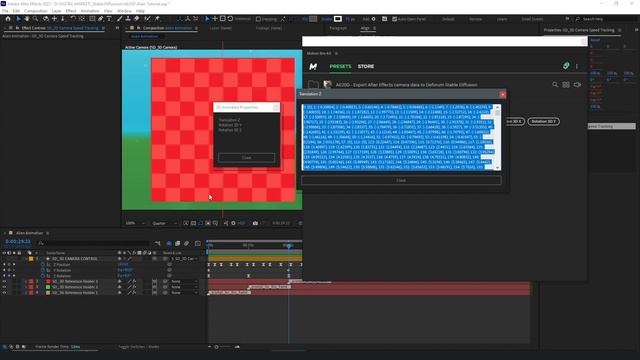Click yellow label swatch of SD_3D CAMERA CONTROL

pos(31,259)
